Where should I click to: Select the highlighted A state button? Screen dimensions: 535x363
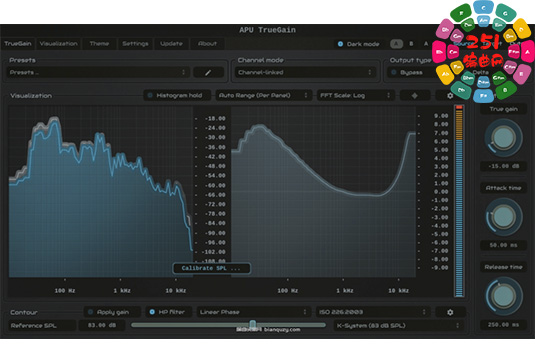[x=396, y=44]
